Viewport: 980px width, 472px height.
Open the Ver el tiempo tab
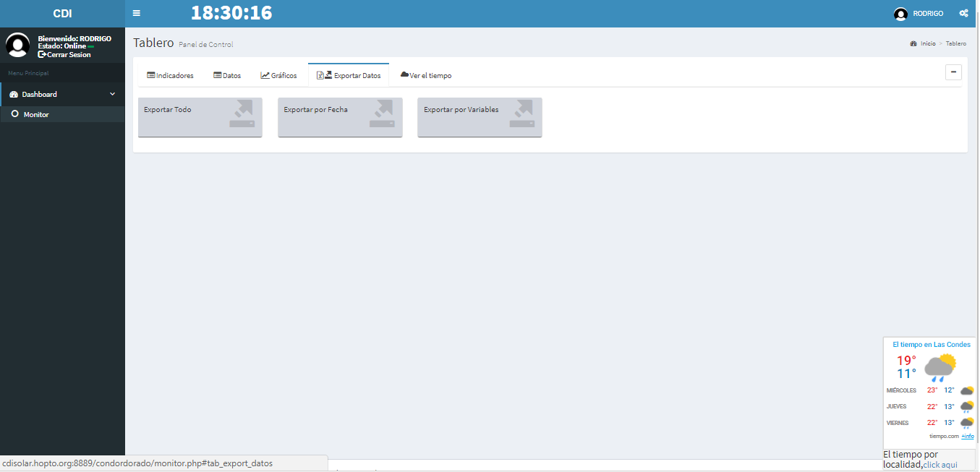(426, 75)
